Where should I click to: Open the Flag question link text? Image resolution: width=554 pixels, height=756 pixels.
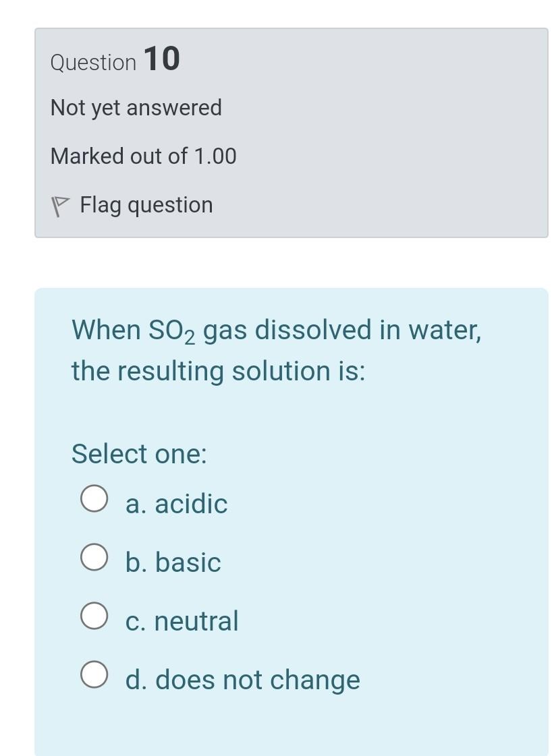[x=146, y=206]
